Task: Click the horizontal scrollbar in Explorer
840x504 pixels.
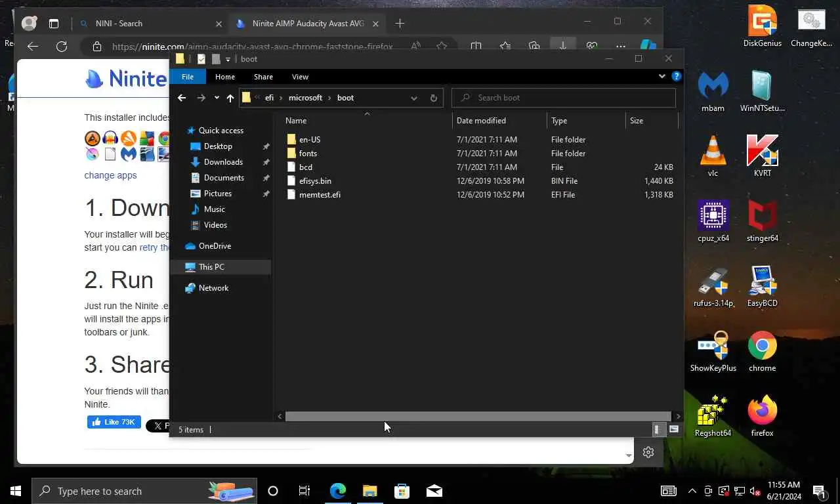Action: click(x=478, y=416)
